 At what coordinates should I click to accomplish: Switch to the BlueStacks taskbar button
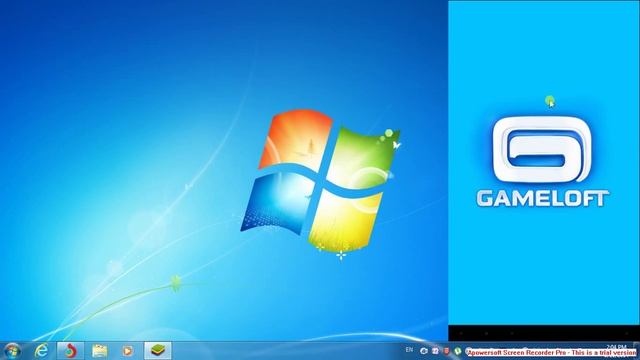click(x=158, y=351)
